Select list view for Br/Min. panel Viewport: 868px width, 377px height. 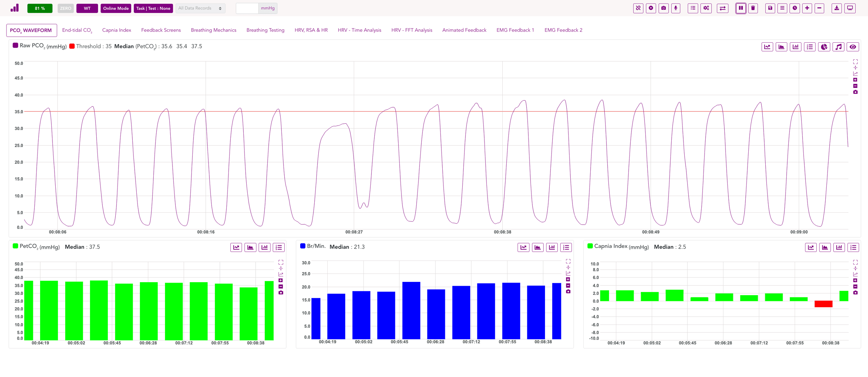point(566,247)
